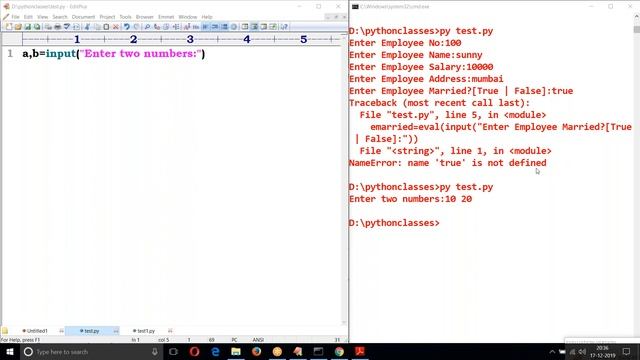
Task: Open Adobe Acrobat from the taskbar
Action: click(x=360, y=352)
